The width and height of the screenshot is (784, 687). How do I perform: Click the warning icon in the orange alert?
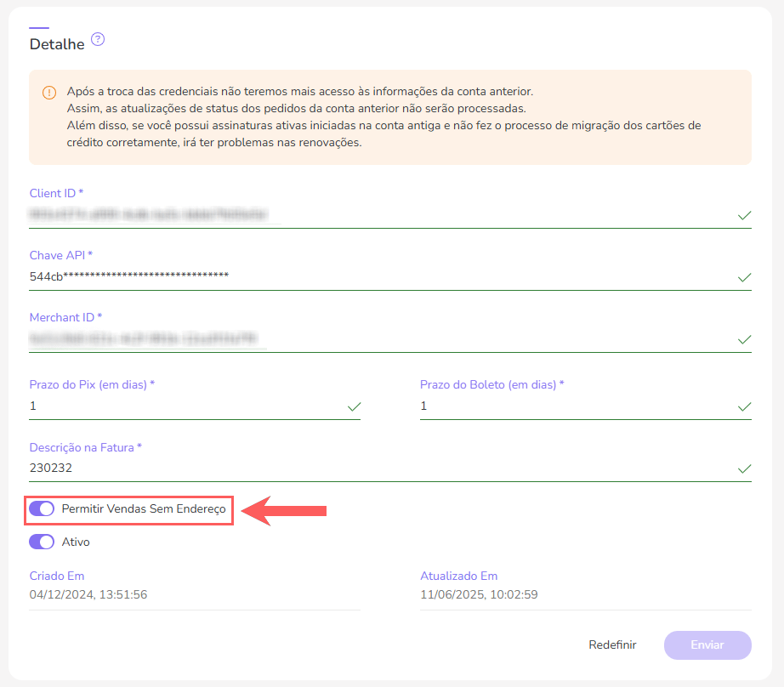point(49,92)
